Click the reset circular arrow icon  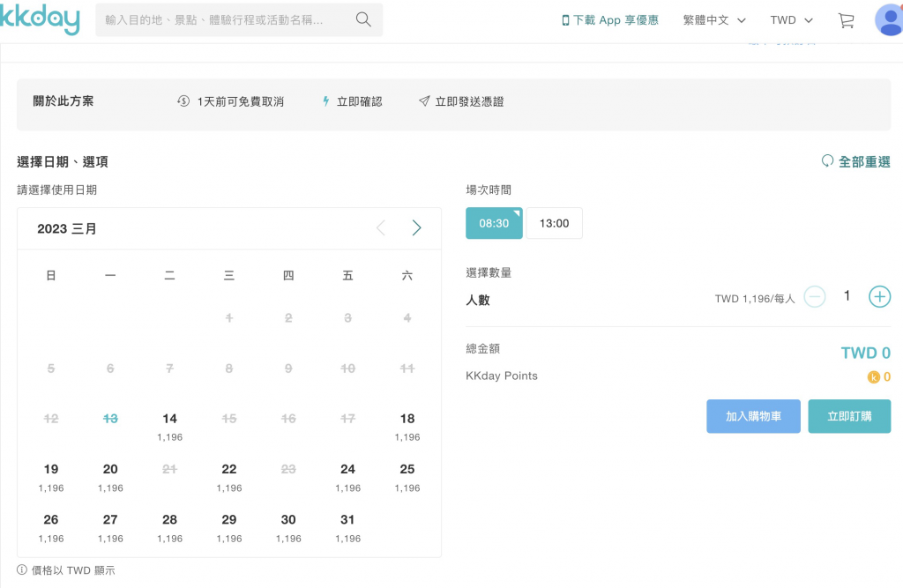[827, 161]
